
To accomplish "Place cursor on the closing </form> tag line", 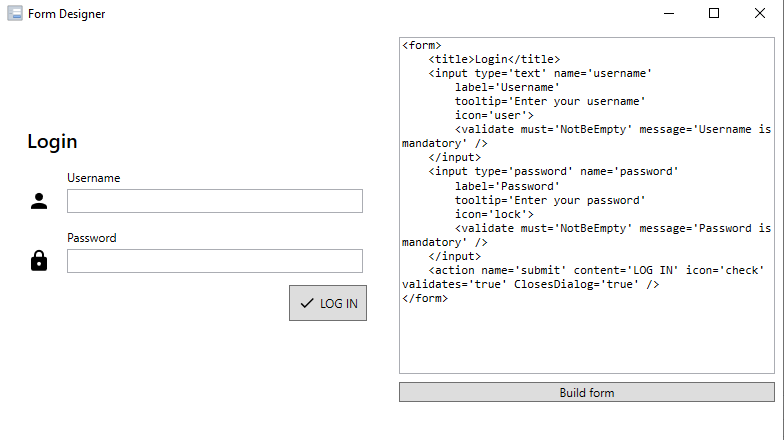I will 425,298.
